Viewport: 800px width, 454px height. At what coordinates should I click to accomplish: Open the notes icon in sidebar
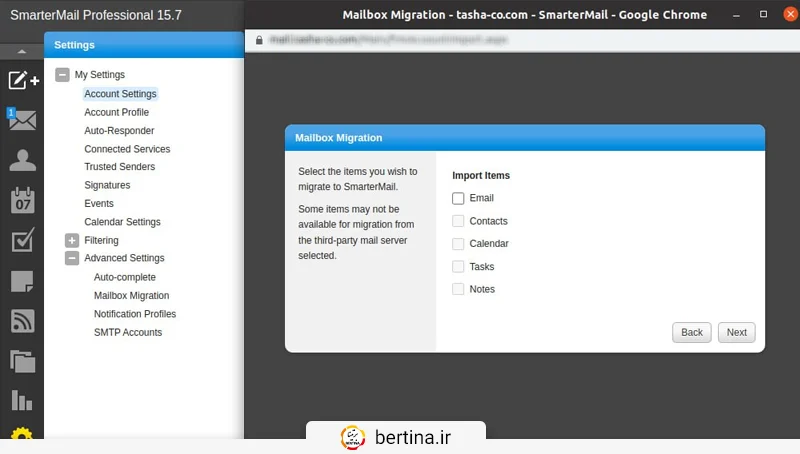click(22, 281)
